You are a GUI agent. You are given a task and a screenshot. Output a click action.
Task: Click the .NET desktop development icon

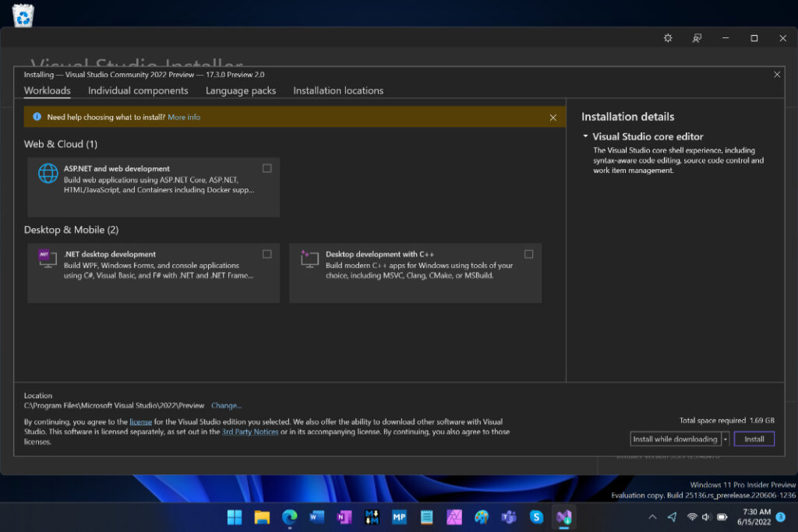(x=48, y=259)
